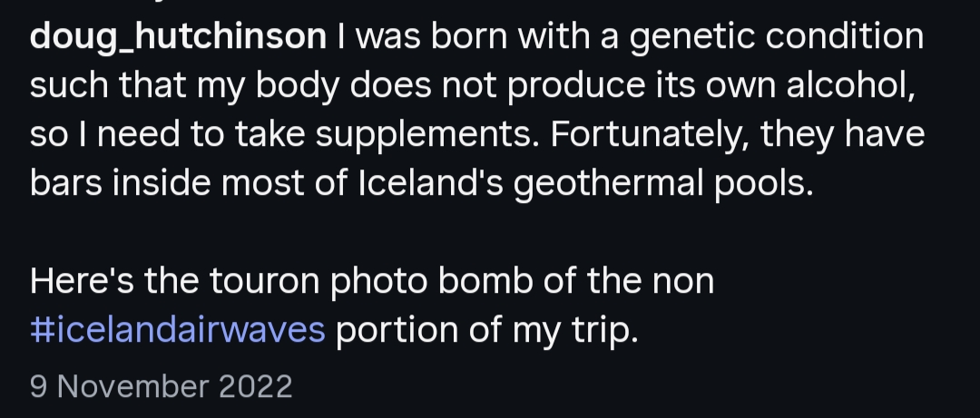Click the word "bomb" in the caption
Image resolution: width=980 pixels, height=418 pixels.
486,281
